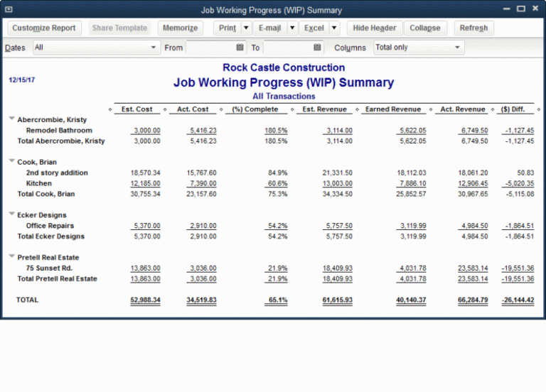Click total difference value -26,144.42
Image resolution: width=546 pixels, height=392 pixels.
(x=518, y=300)
